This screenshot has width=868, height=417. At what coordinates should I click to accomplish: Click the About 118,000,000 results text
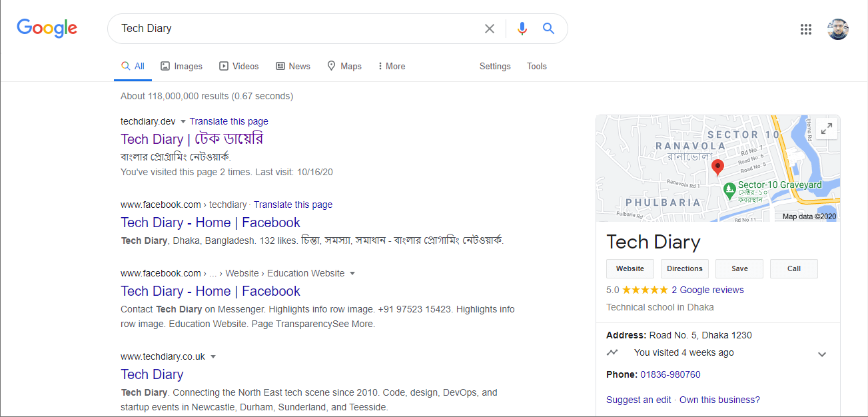tap(207, 96)
